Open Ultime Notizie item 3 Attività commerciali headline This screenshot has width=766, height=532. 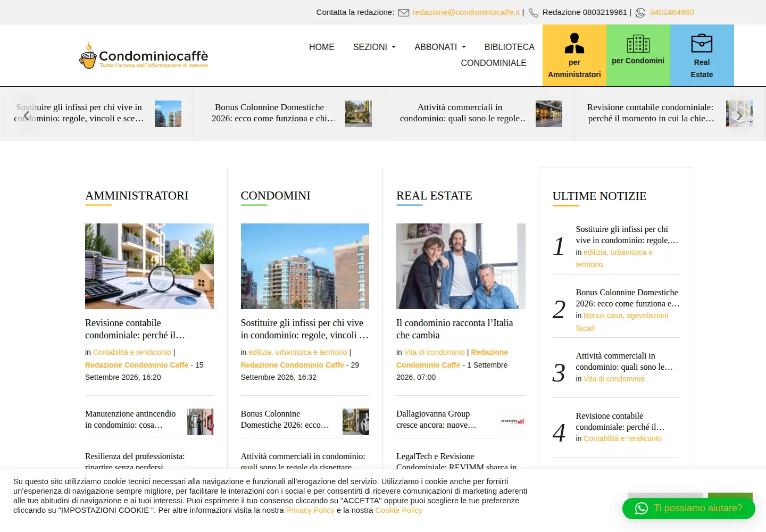[x=625, y=361]
